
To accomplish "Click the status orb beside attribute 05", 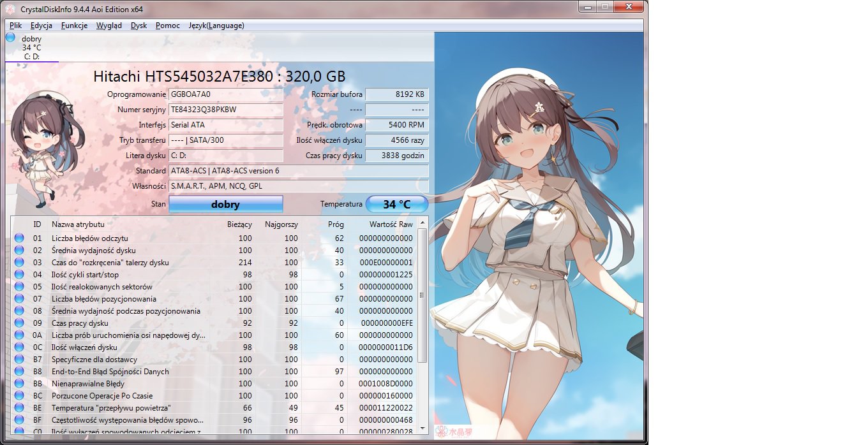I will click(x=19, y=286).
